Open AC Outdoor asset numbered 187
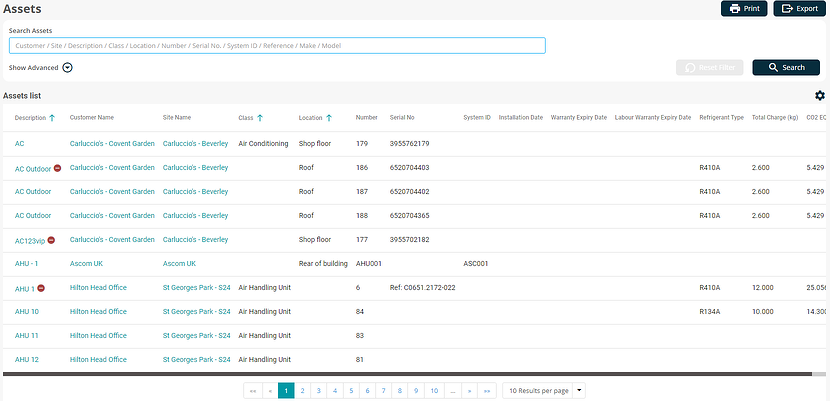Screen dimensions: 830x401 pos(33,192)
